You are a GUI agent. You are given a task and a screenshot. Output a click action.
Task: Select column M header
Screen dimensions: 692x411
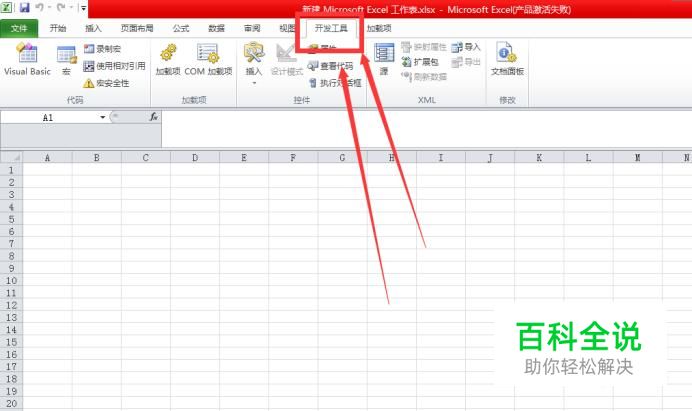coord(637,158)
